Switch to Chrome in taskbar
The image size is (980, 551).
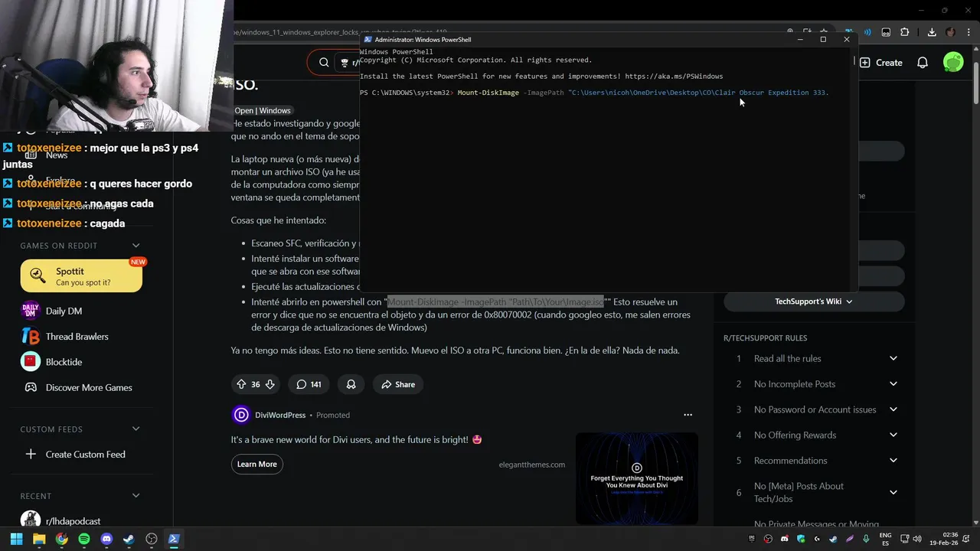(x=61, y=539)
